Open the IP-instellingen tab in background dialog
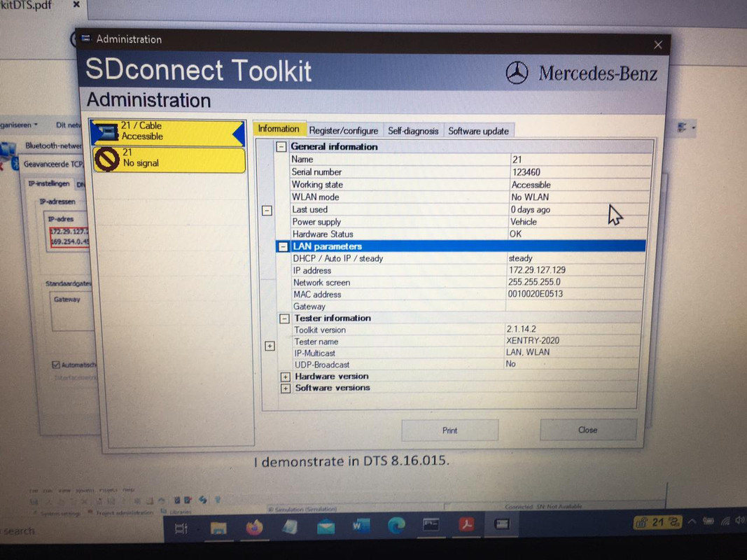 pyautogui.click(x=48, y=183)
